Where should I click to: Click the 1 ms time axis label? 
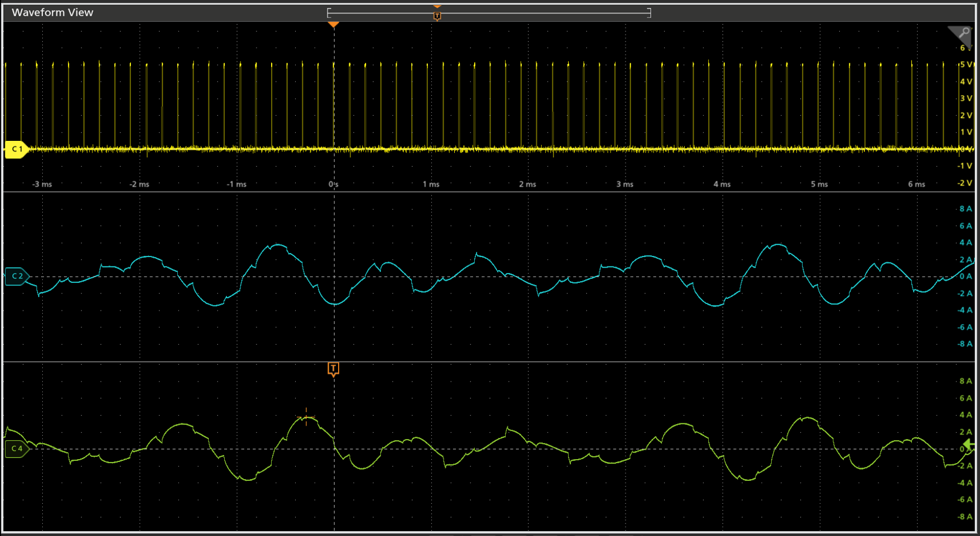coord(431,184)
